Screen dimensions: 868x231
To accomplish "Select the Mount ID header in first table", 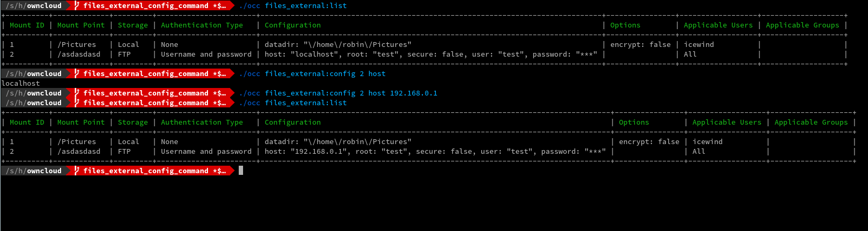I will [27, 25].
